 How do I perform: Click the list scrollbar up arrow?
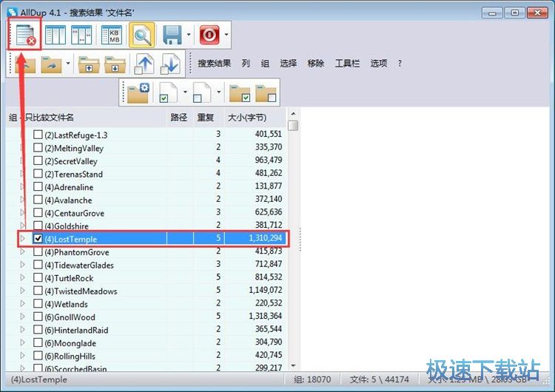(x=293, y=114)
